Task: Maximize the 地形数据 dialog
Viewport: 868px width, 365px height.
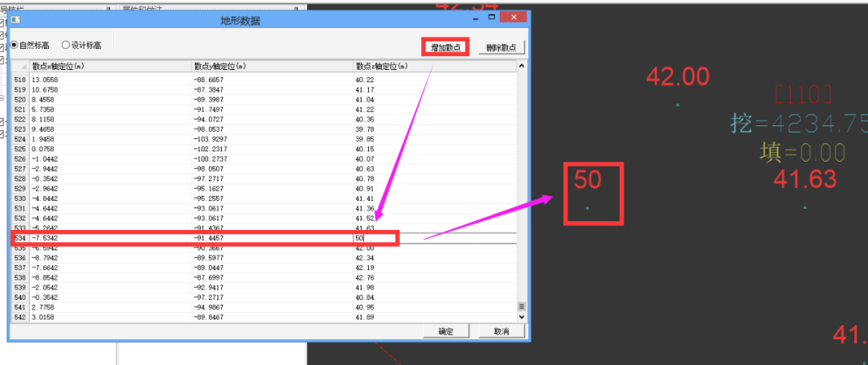Action: [491, 18]
